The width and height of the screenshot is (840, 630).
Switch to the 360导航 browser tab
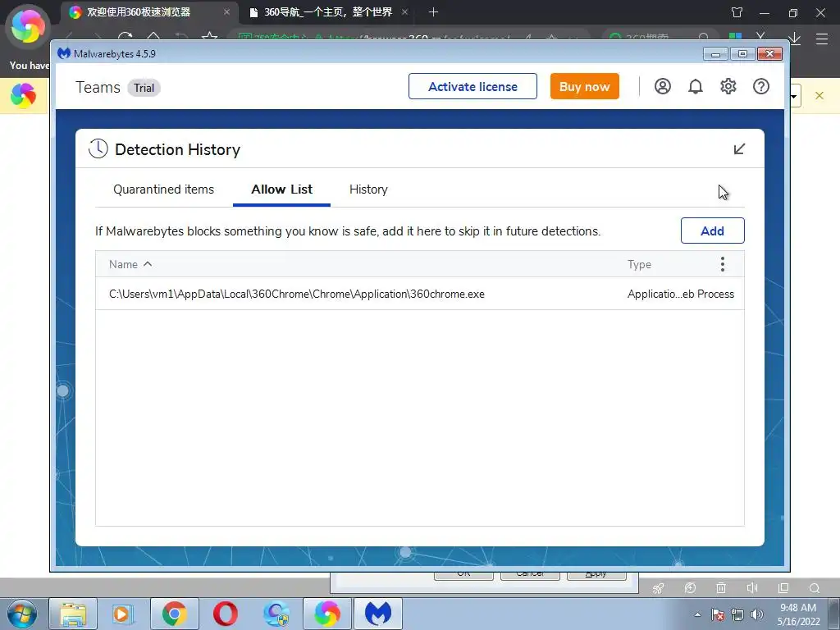tap(328, 11)
